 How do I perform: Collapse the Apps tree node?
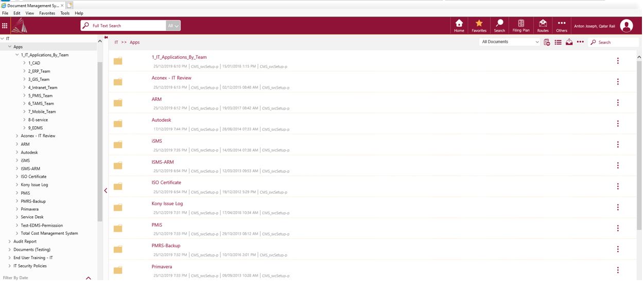pos(10,47)
